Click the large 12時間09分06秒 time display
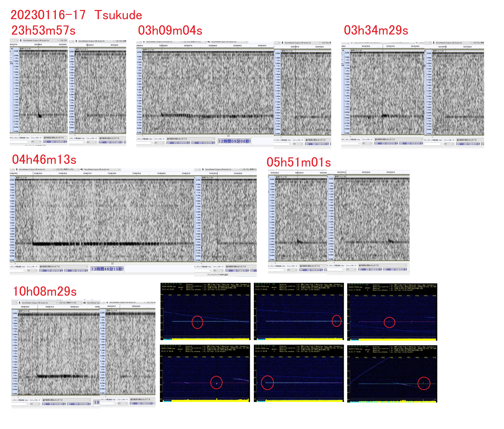This screenshot has height=429, width=504. (234, 141)
